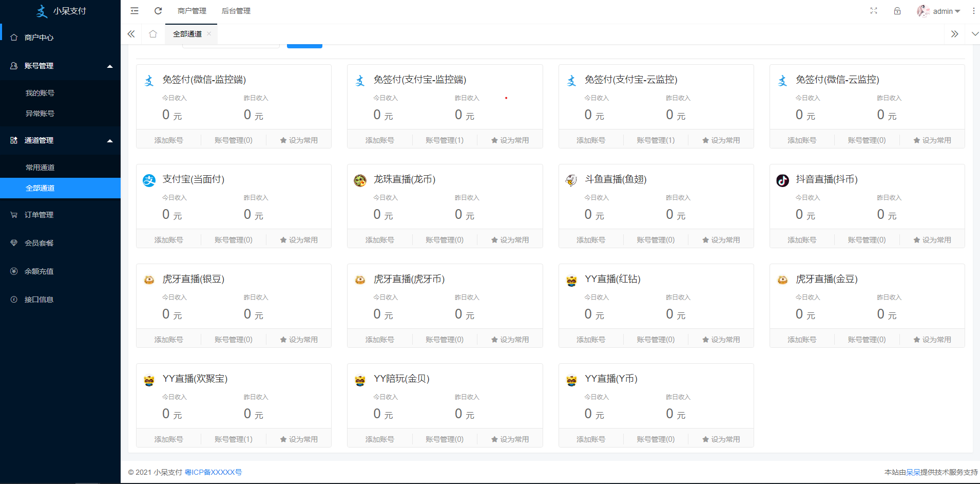
Task: Click the home icon in tab bar
Action: pos(153,34)
